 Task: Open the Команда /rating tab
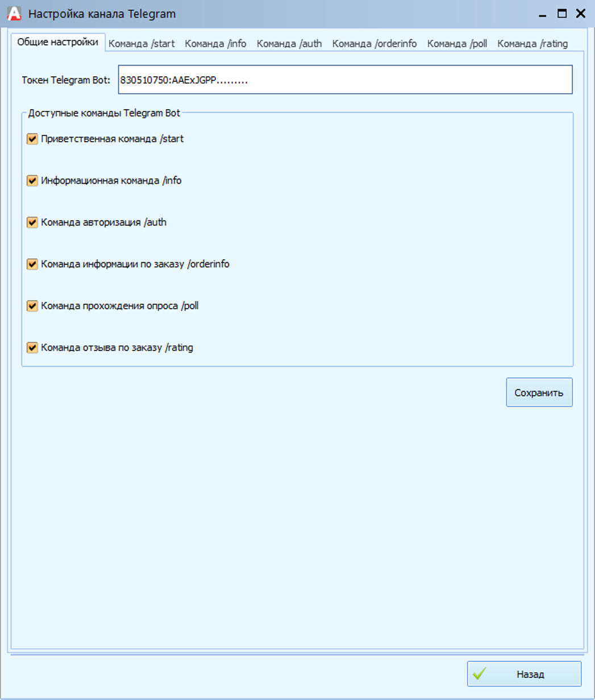coord(532,44)
